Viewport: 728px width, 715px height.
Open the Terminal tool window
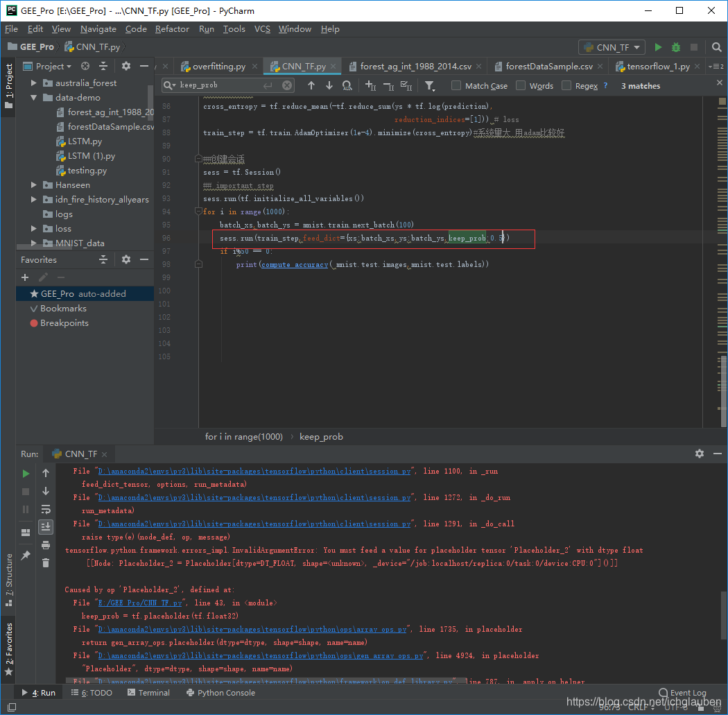click(x=148, y=693)
